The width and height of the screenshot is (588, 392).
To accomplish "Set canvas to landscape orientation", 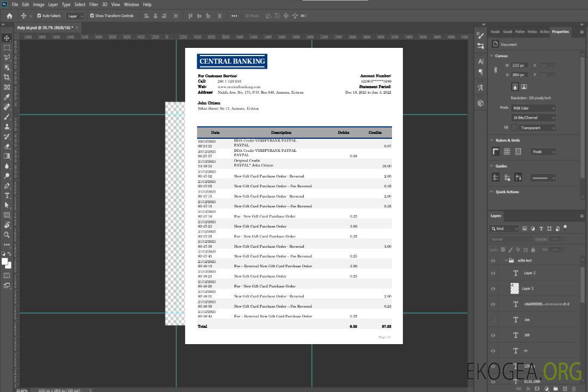I will [x=524, y=87].
